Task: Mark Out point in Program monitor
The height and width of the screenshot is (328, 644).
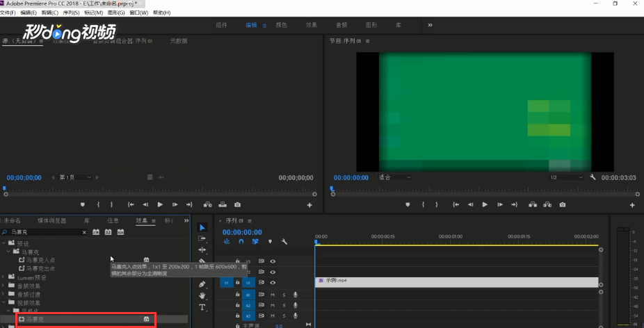Action: pos(437,204)
